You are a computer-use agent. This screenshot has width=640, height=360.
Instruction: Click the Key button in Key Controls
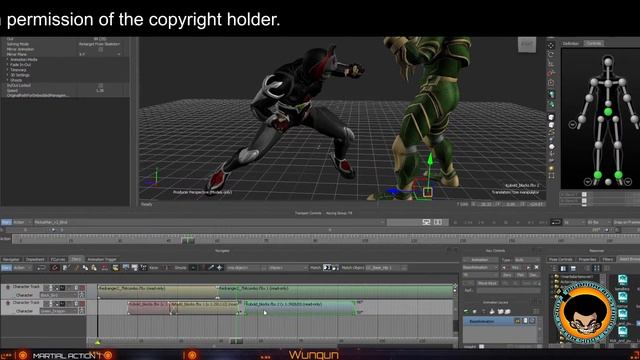coord(516,267)
